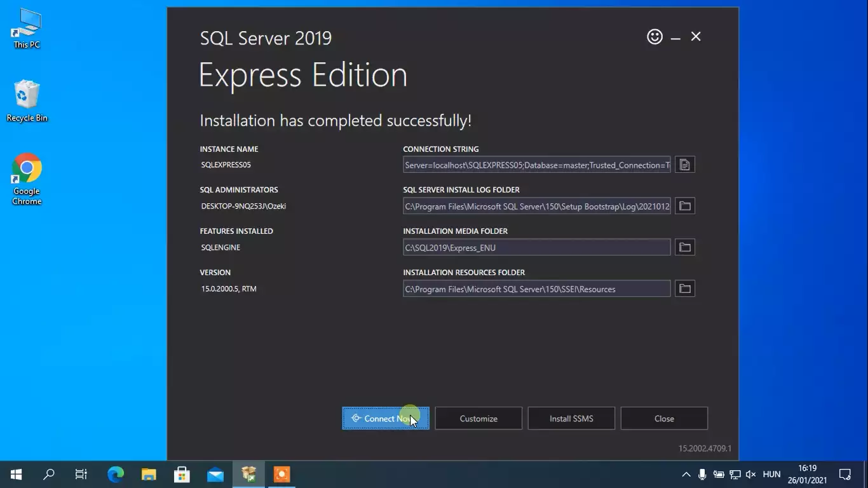Open taskbar Search

48,474
